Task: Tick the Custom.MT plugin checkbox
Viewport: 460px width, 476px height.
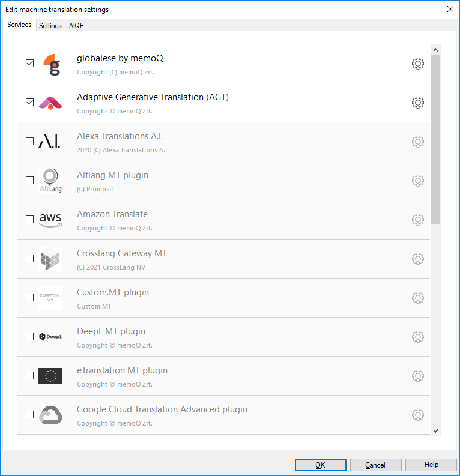Action: 30,298
